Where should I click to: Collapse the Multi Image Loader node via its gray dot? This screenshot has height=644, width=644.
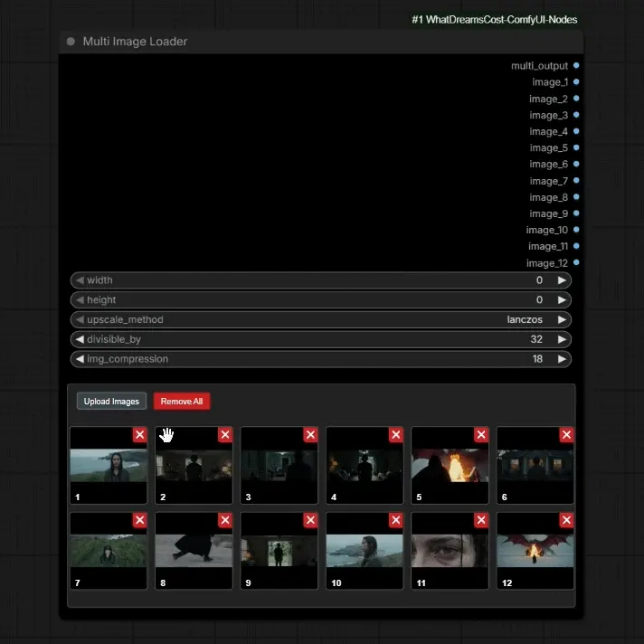[x=71, y=42]
